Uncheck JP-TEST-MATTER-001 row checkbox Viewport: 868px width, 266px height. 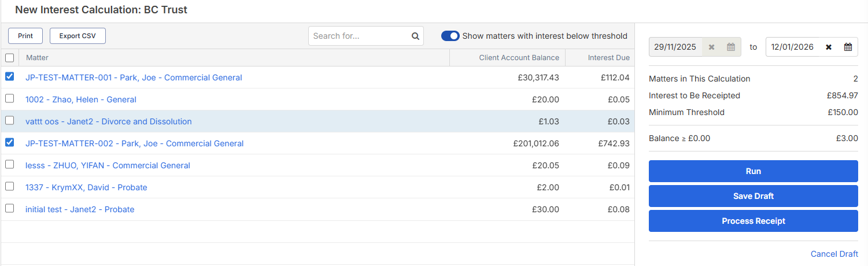click(x=9, y=77)
